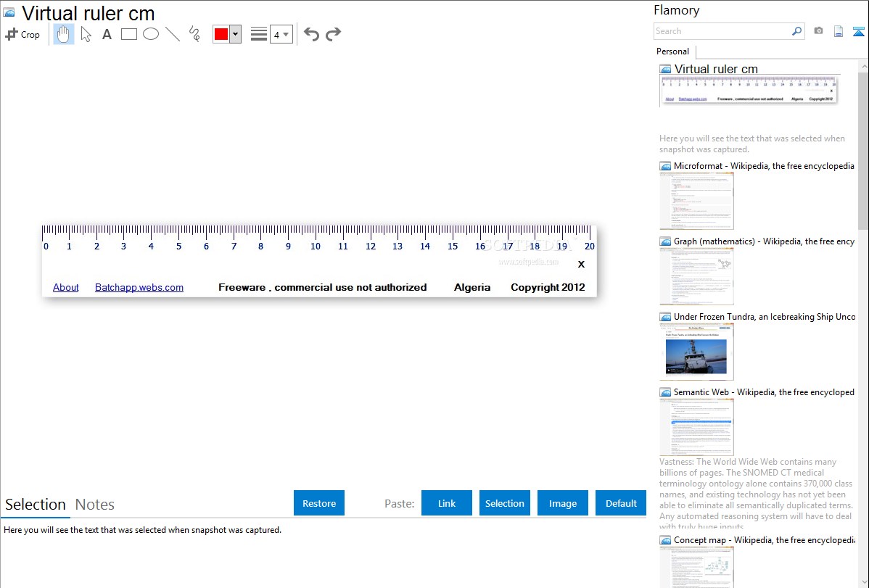Screen dimensions: 869x588
Task: Click the Semantic Web title text
Action: (765, 392)
